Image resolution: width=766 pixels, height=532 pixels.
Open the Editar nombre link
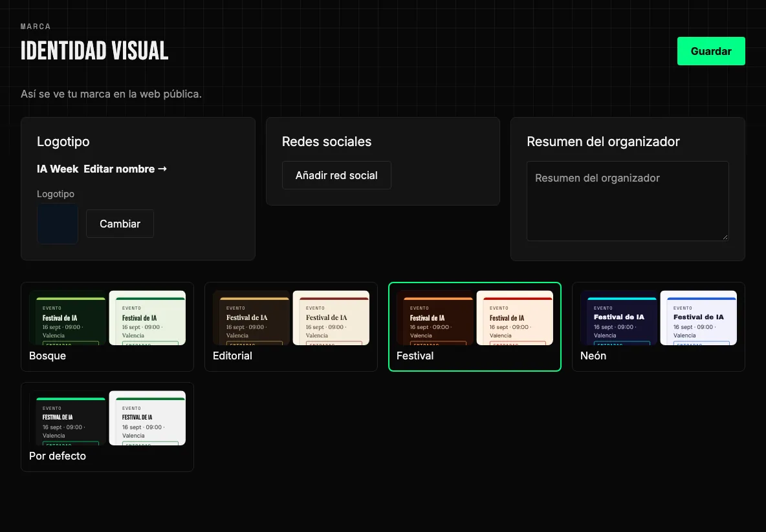[125, 169]
